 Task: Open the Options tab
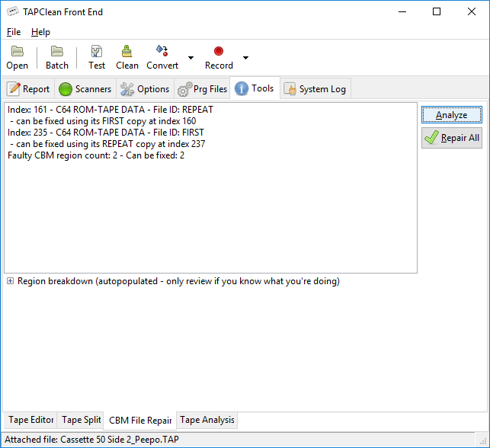click(x=145, y=89)
